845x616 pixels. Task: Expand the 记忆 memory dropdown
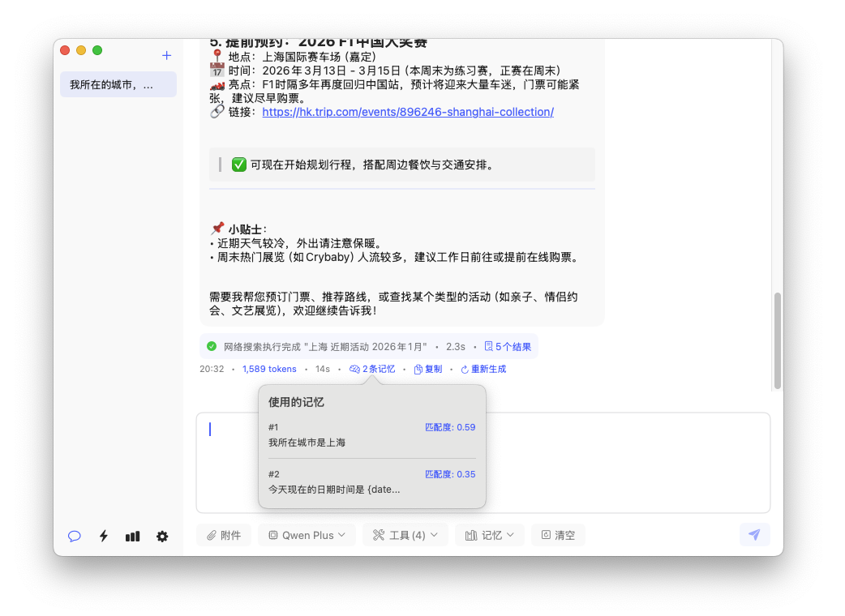(x=490, y=535)
